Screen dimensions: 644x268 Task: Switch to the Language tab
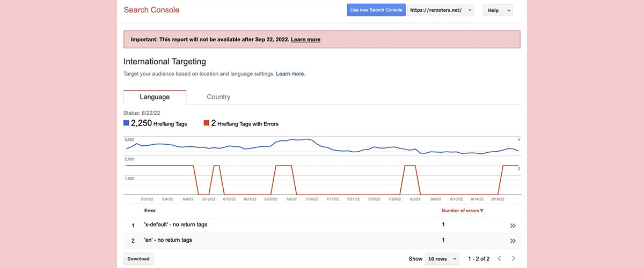155,97
